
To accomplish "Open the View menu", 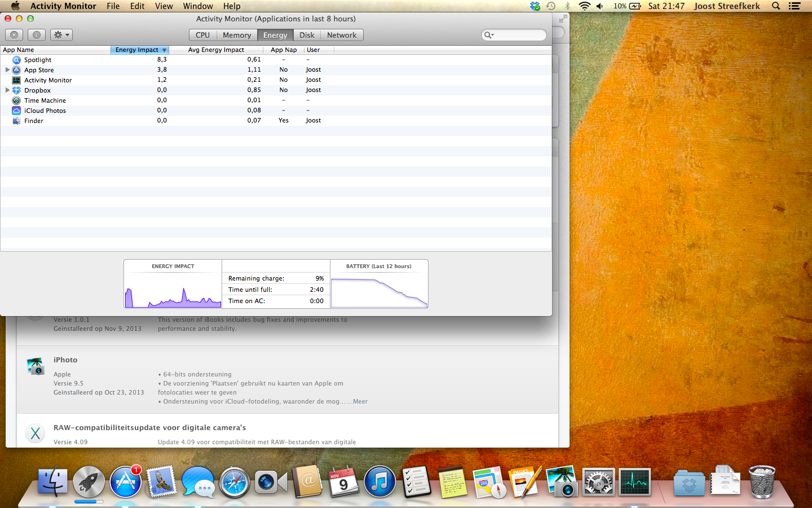I will coord(164,6).
